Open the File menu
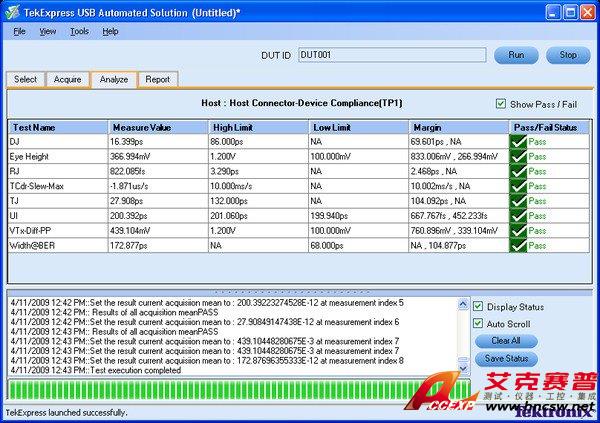This screenshot has height=423, width=600. coord(20,31)
